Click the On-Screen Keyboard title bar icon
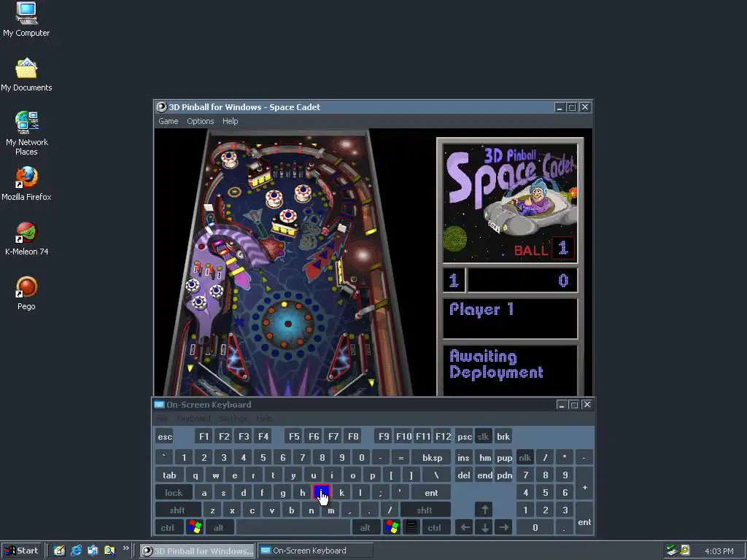This screenshot has height=560, width=747. click(159, 404)
